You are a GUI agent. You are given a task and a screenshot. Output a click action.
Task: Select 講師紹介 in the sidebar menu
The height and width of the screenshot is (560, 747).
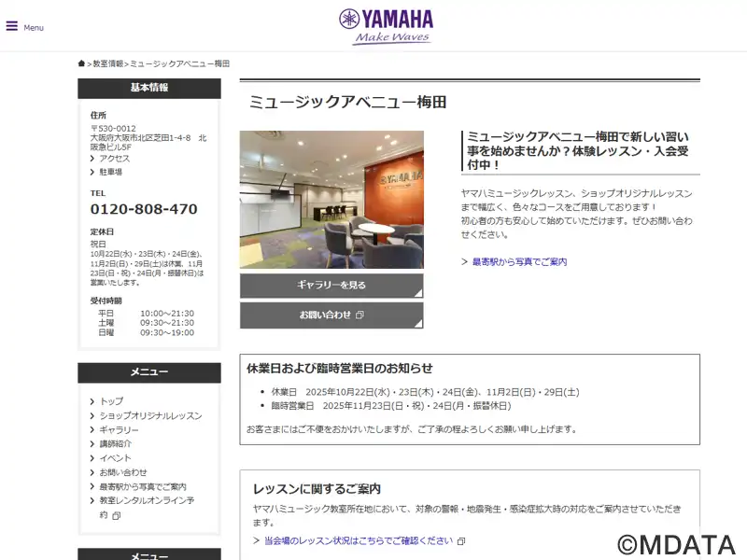[115, 444]
